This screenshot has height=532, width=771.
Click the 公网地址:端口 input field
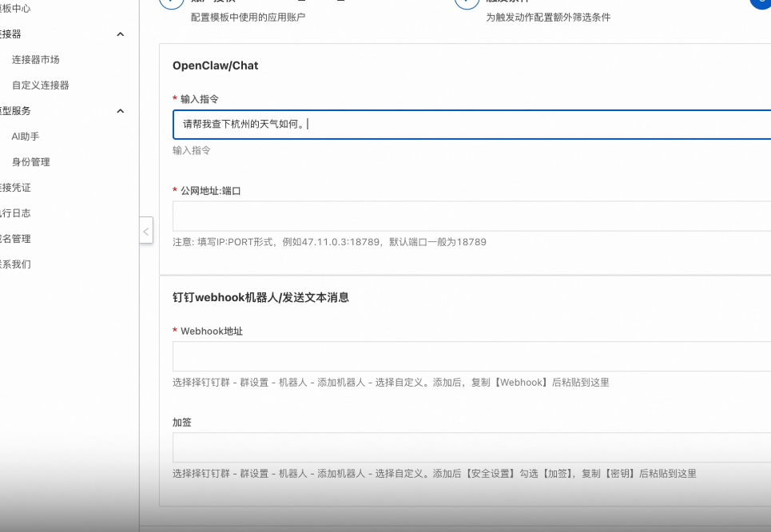pyautogui.click(x=471, y=216)
